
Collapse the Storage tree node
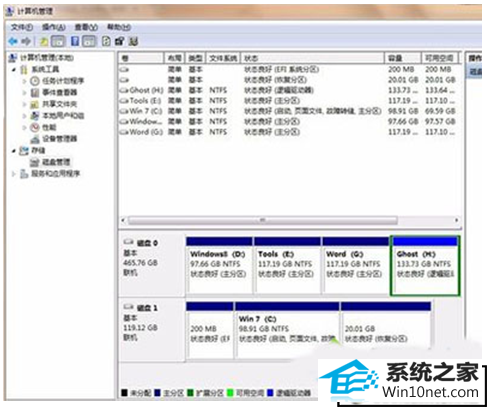[14, 151]
